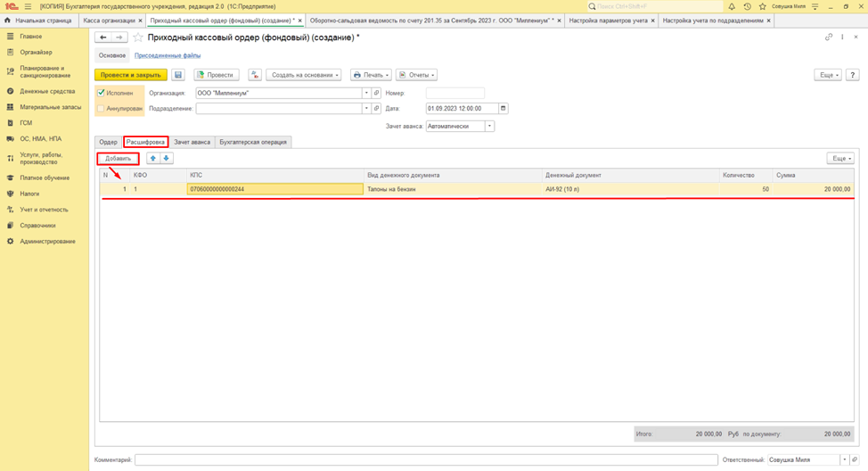Viewport: 868px width, 471px height.
Task: Select the Основное section link
Action: pyautogui.click(x=112, y=55)
